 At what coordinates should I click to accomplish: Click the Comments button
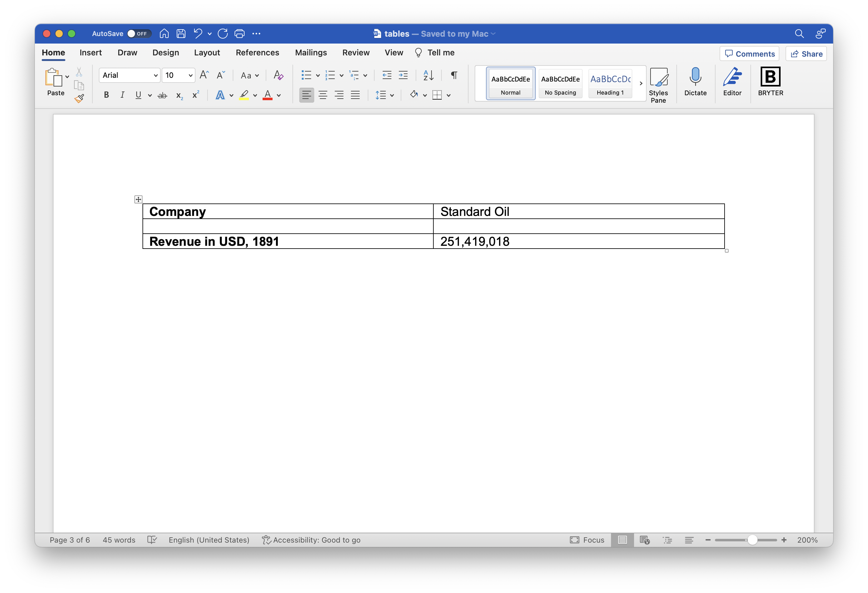749,54
